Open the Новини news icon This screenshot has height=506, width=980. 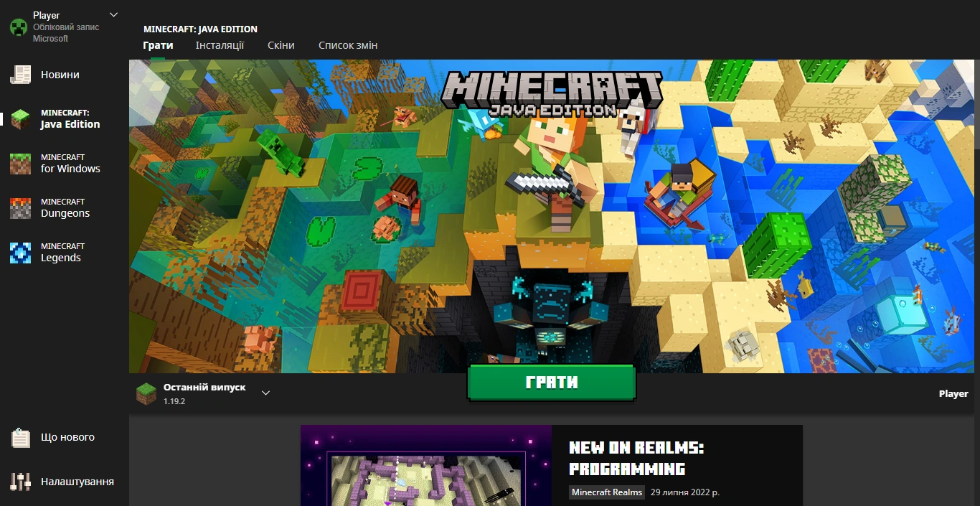pyautogui.click(x=20, y=75)
